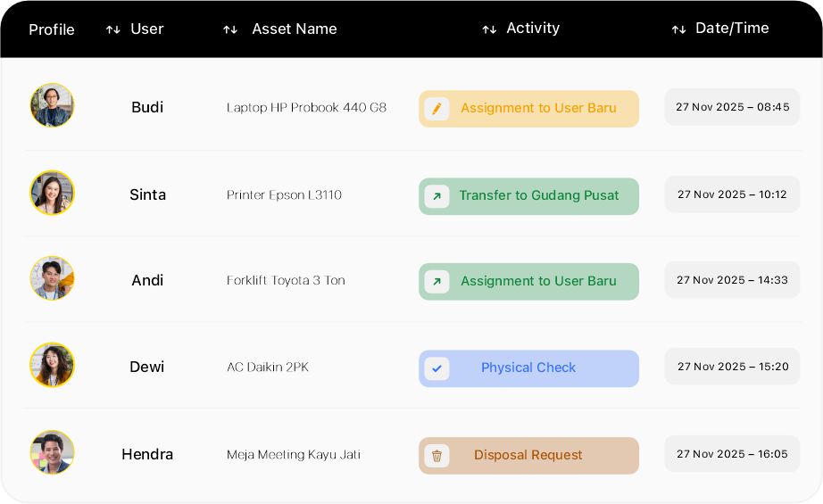Click user name Andi in the table
Image resolution: width=823 pixels, height=504 pixels.
click(147, 281)
